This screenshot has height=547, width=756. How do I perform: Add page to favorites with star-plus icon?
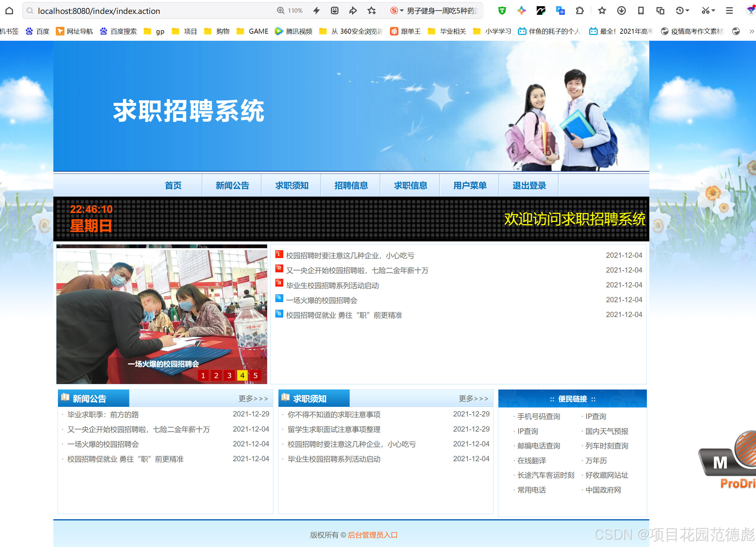coord(371,11)
